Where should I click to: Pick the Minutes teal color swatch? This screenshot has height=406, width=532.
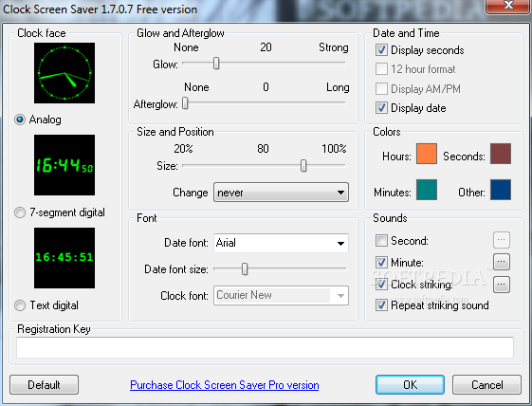point(427,190)
